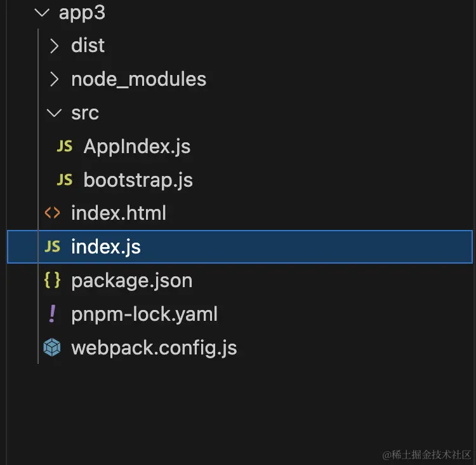Click the HTML brackets icon for index.html
476x465 pixels.
pos(52,213)
